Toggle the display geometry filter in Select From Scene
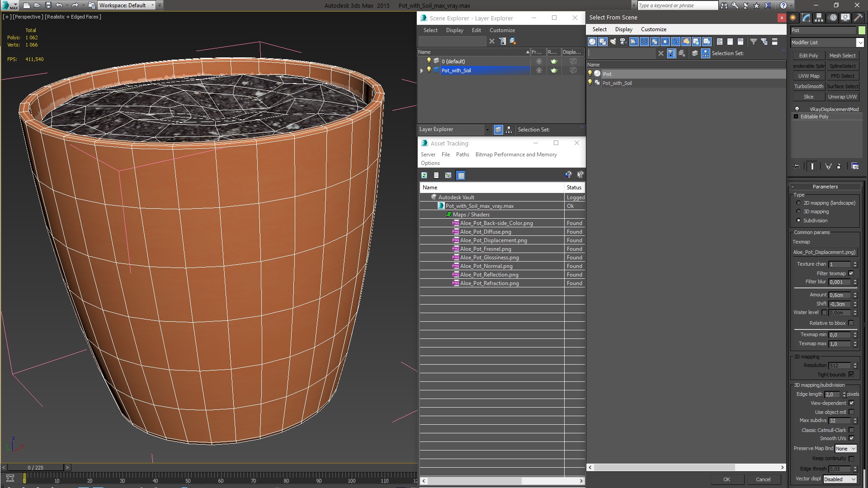 pos(592,42)
